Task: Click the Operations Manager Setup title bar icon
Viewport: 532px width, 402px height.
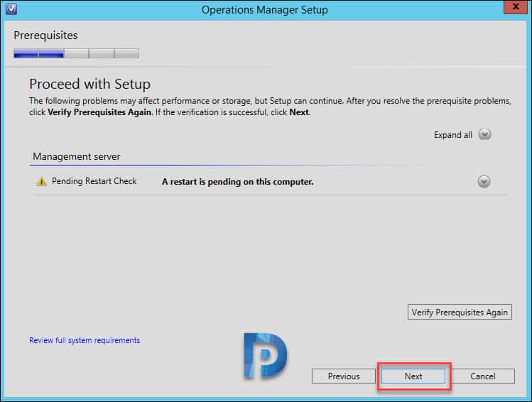Action: coord(11,9)
